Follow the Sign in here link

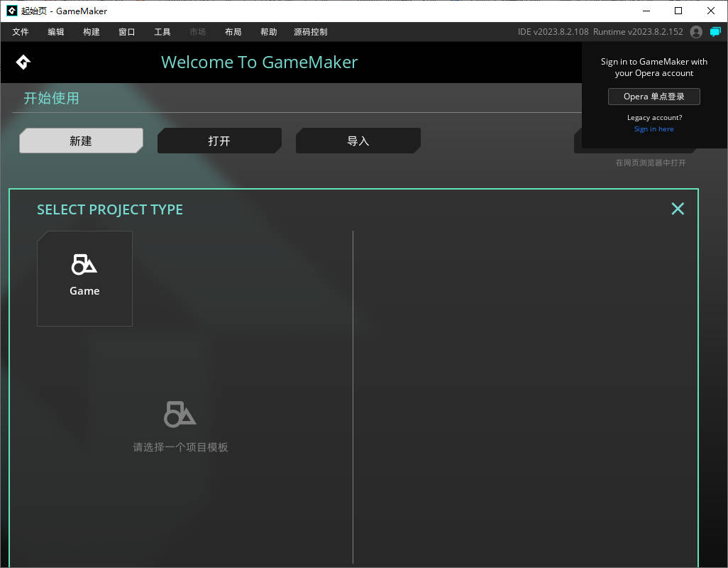pyautogui.click(x=653, y=129)
